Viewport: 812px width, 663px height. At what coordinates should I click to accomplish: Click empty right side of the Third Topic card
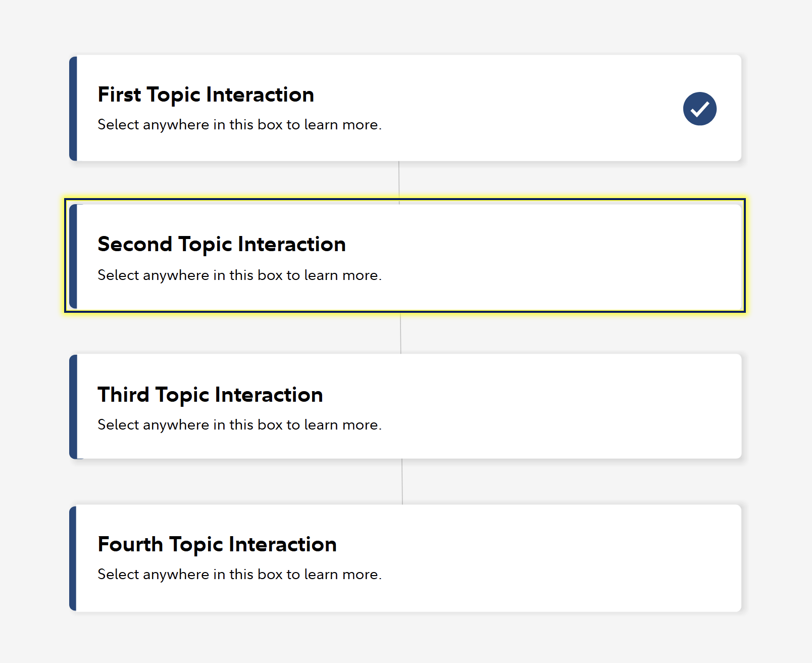click(606, 407)
